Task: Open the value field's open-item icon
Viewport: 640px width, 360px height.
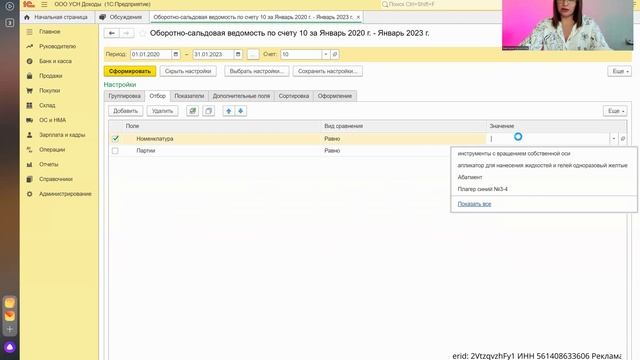Action: pyautogui.click(x=622, y=139)
